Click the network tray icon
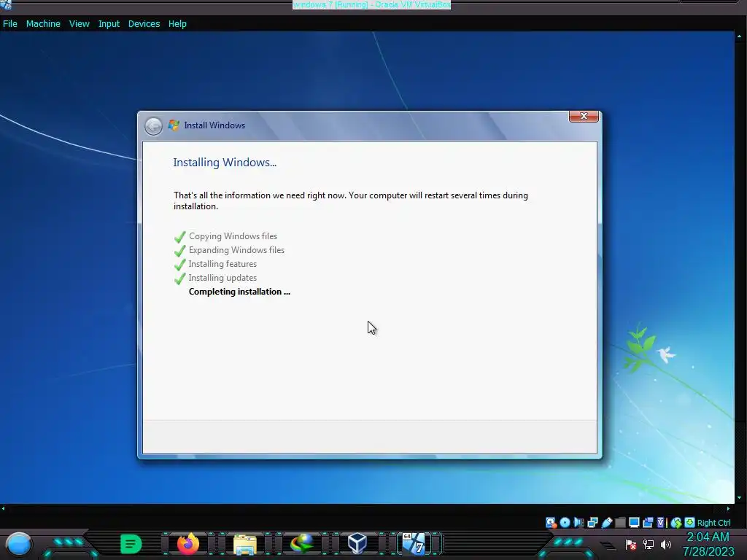Image resolution: width=747 pixels, height=560 pixels. [649, 544]
